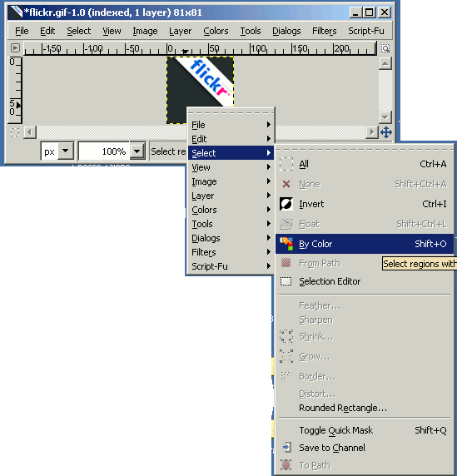
Task: Minimize the flickr.gif window
Action: pos(356,12)
